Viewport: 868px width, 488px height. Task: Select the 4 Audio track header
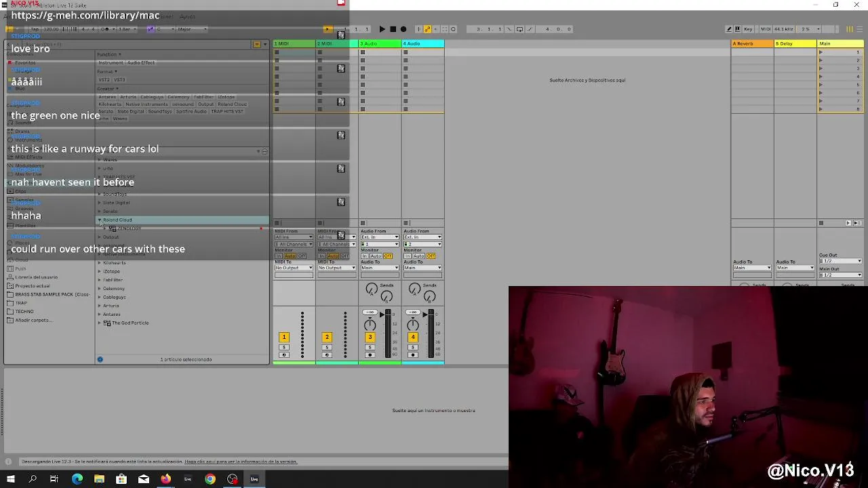423,43
